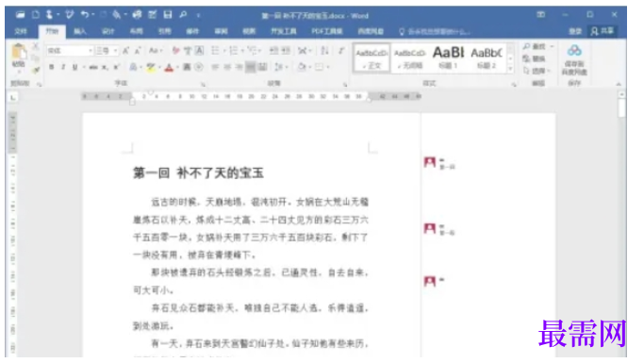This screenshot has height=363, width=644.
Task: Click the Tell Me search box
Action: coord(435,32)
